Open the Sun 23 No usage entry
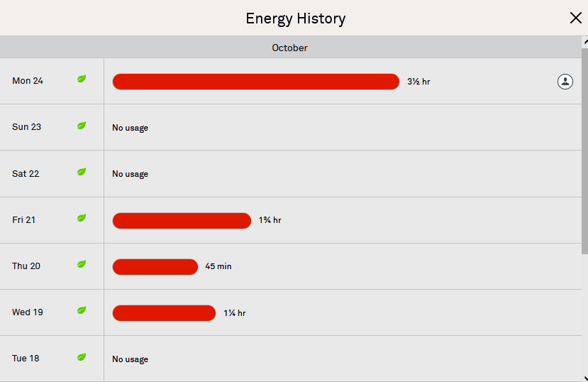 130,128
